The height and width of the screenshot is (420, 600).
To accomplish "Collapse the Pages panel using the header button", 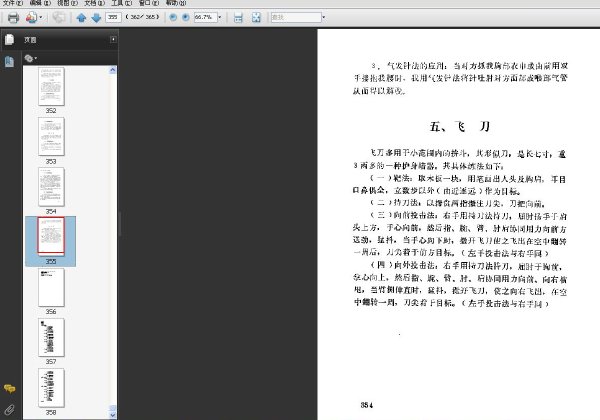I will pos(113,39).
